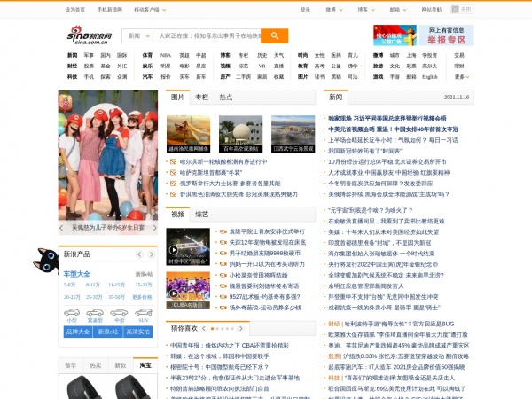Click video icon beside 9527战术板
This screenshot has height=399, width=532.
223,297
